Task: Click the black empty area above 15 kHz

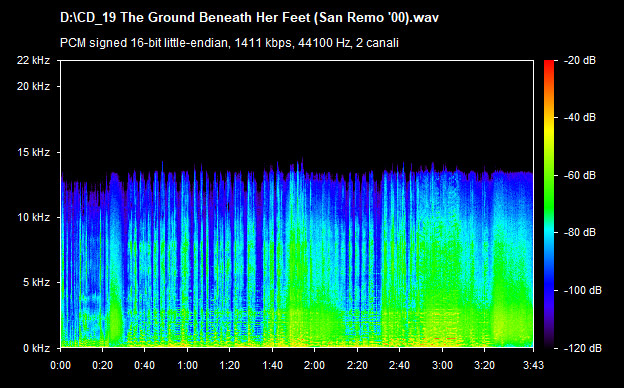Action: [x=297, y=107]
